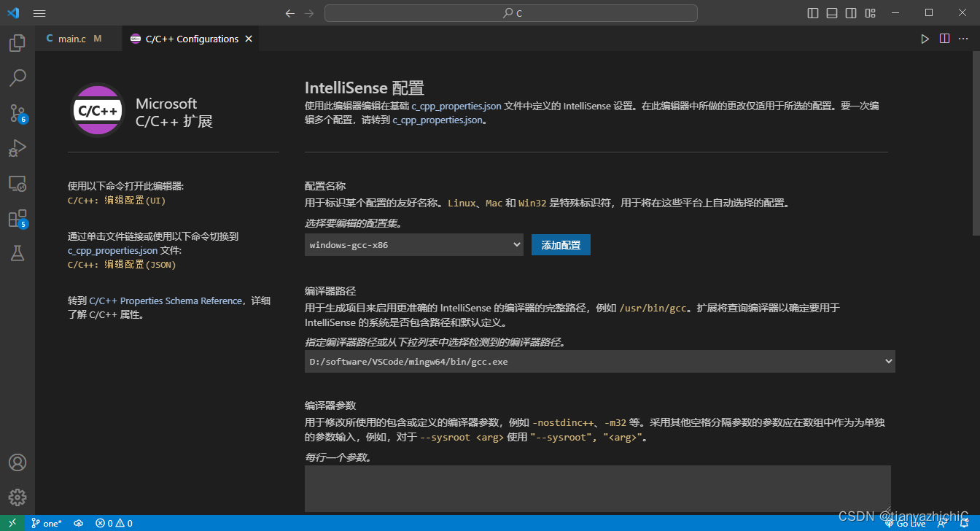The image size is (980, 531).
Task: Open the c_cpp_properties.json link after 请转到
Action: 437,120
